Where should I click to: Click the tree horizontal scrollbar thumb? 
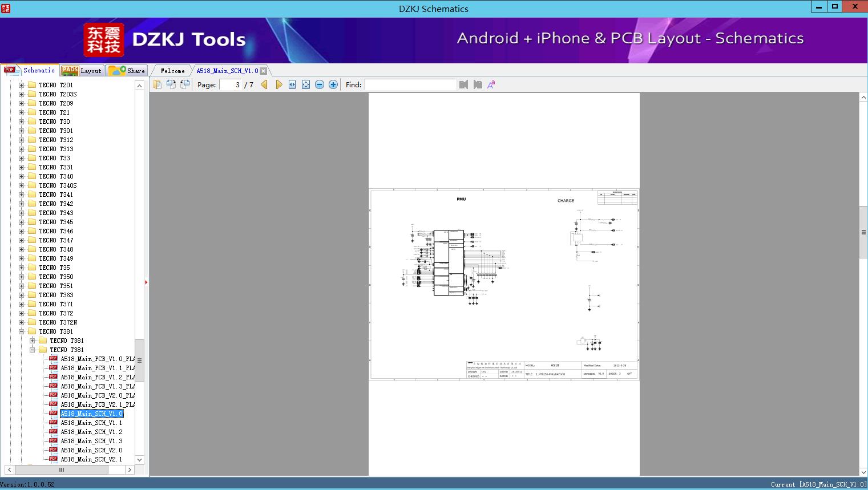[x=61, y=469]
